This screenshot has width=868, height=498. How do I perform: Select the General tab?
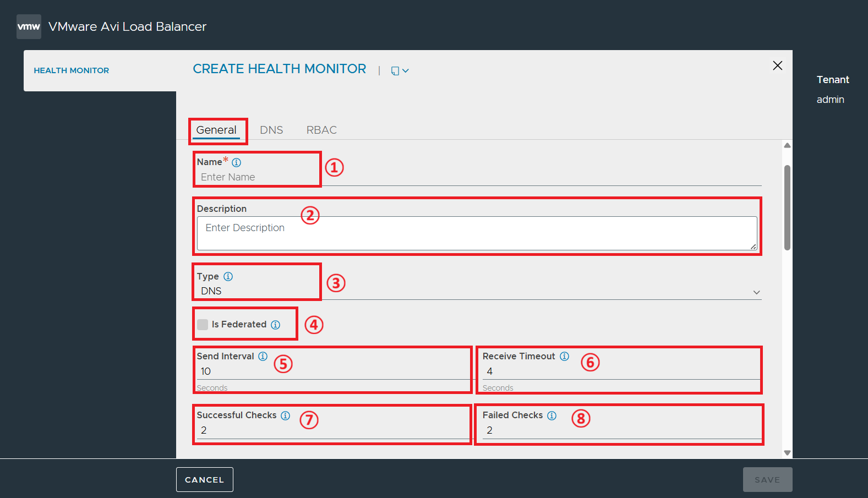[216, 130]
